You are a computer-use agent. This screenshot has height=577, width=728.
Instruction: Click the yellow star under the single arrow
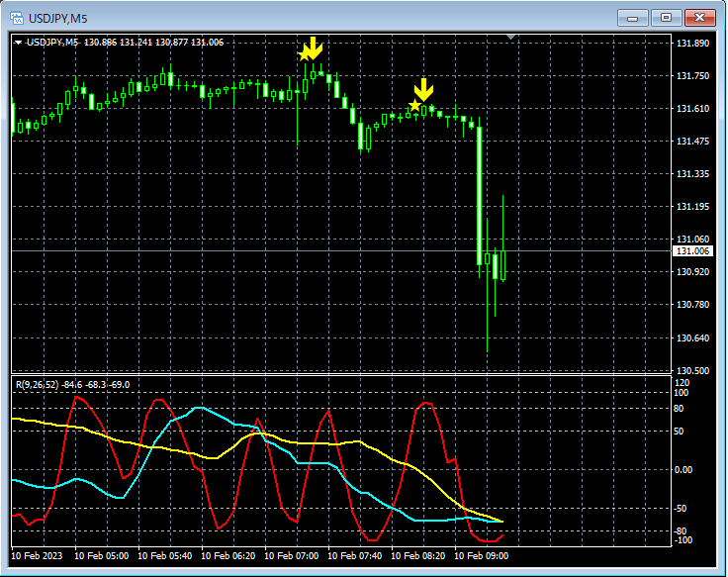pos(414,105)
